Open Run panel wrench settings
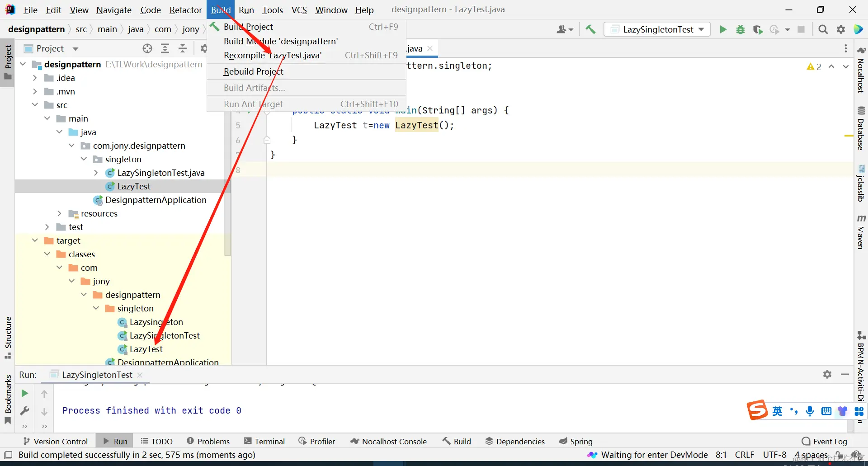This screenshot has width=868, height=466. (25, 411)
